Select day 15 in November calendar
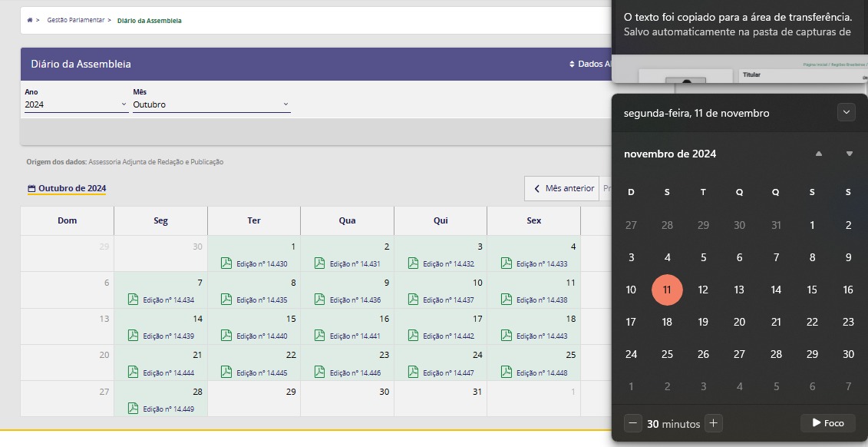 812,290
